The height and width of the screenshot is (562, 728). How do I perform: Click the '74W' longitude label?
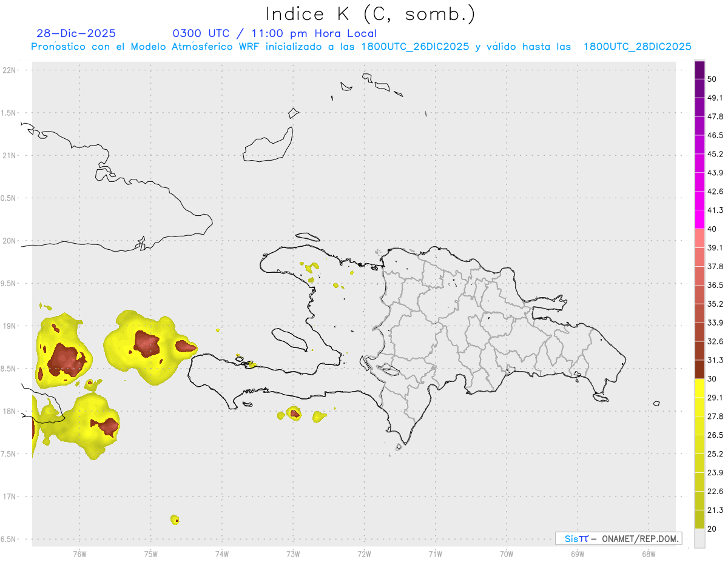tap(221, 555)
